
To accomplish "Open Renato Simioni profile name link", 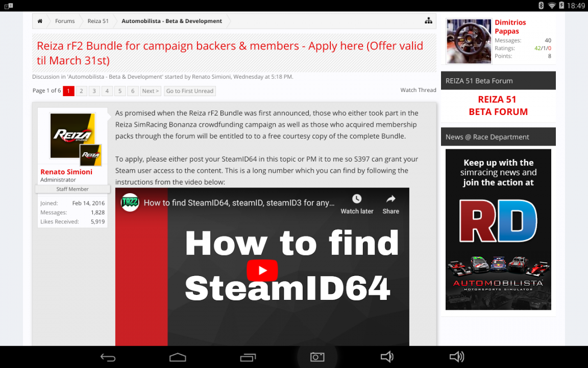I will (66, 172).
